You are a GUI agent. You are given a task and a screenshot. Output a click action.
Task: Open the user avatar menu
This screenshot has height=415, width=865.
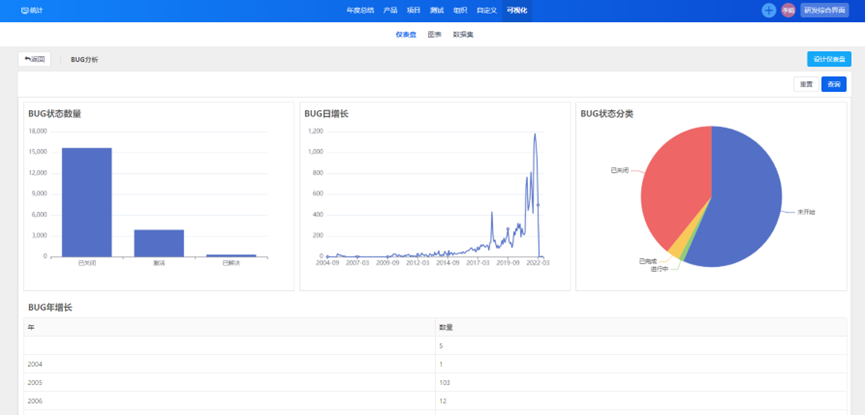coord(788,10)
